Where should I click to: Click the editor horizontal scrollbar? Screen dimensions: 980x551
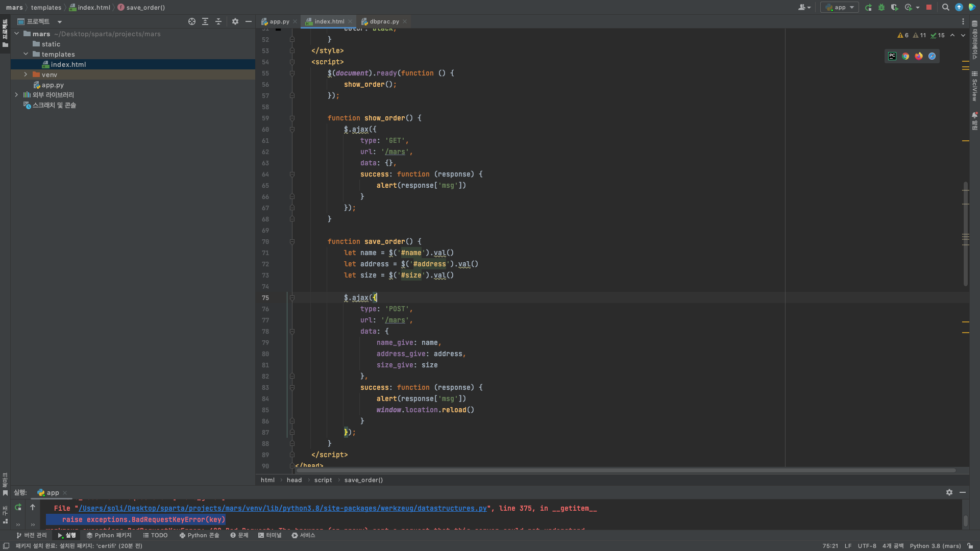(625, 470)
